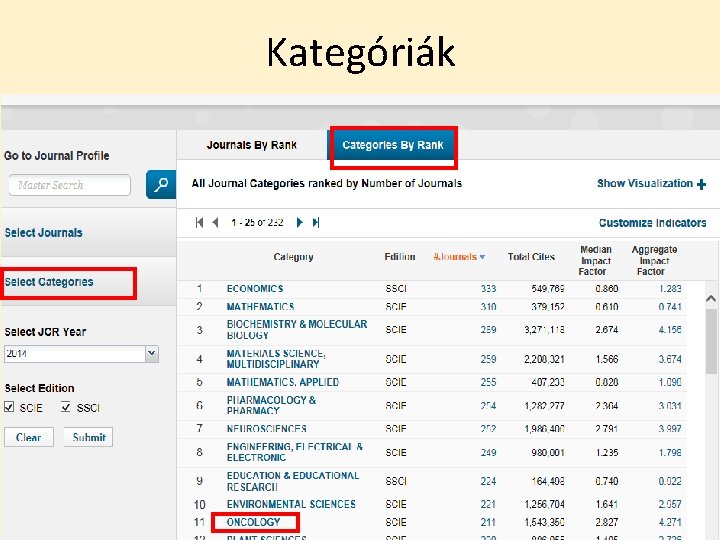Click Oncology journal count 211
Viewport: 720px width, 540px height.
click(x=488, y=522)
